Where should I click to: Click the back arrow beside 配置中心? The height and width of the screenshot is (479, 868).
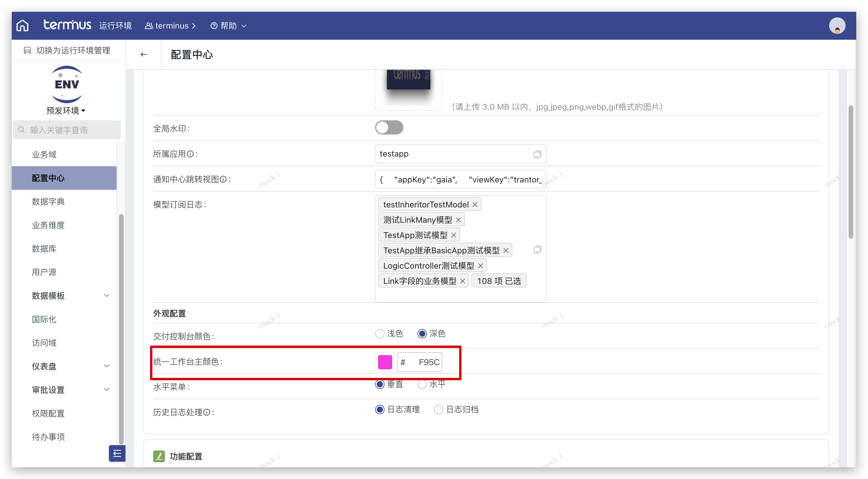coord(144,54)
